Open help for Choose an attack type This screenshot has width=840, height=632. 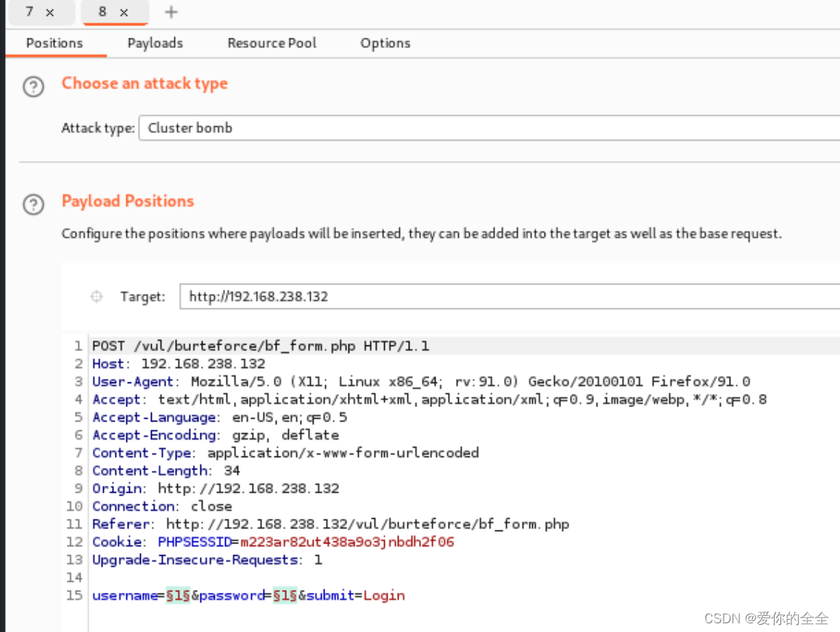[33, 86]
